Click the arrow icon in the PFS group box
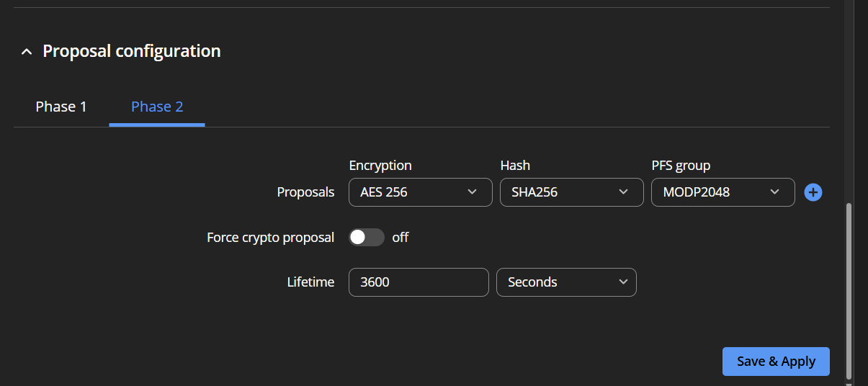 (775, 192)
